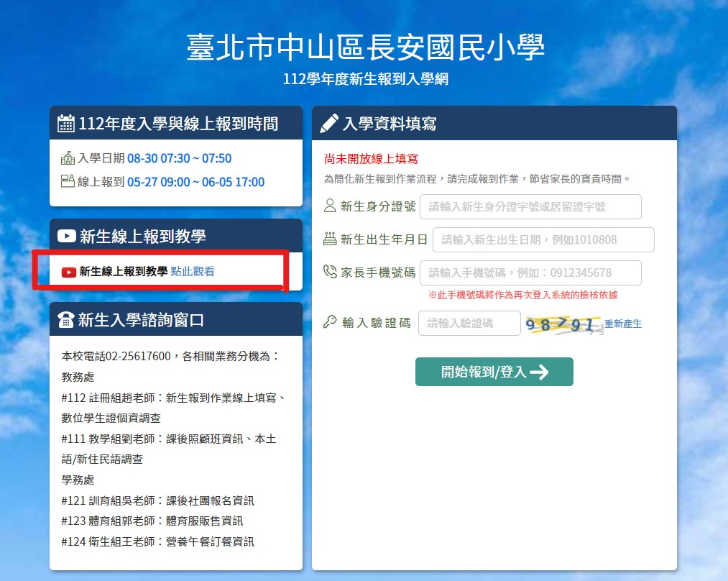Click the telephone icon beside 新生入學諮詢窗口

point(66,320)
